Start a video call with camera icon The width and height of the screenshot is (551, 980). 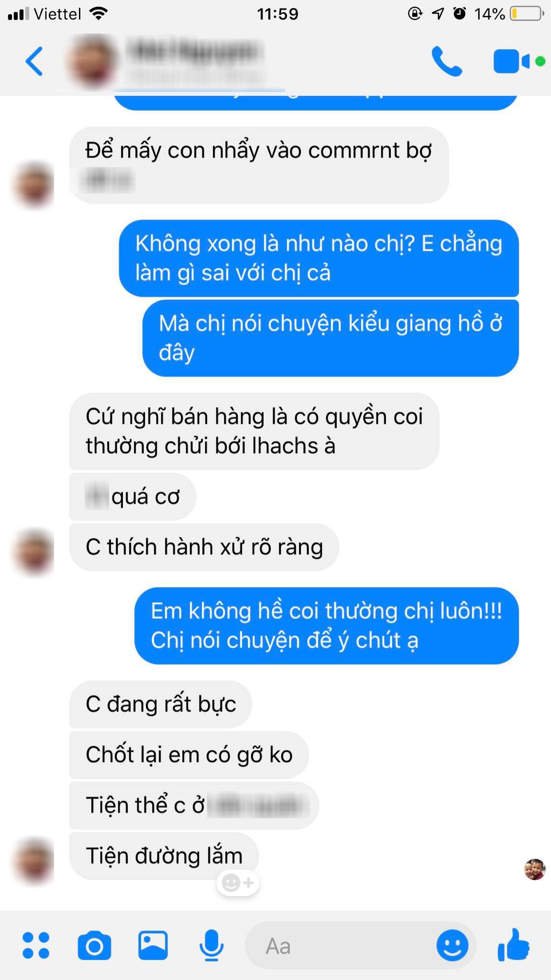(512, 61)
